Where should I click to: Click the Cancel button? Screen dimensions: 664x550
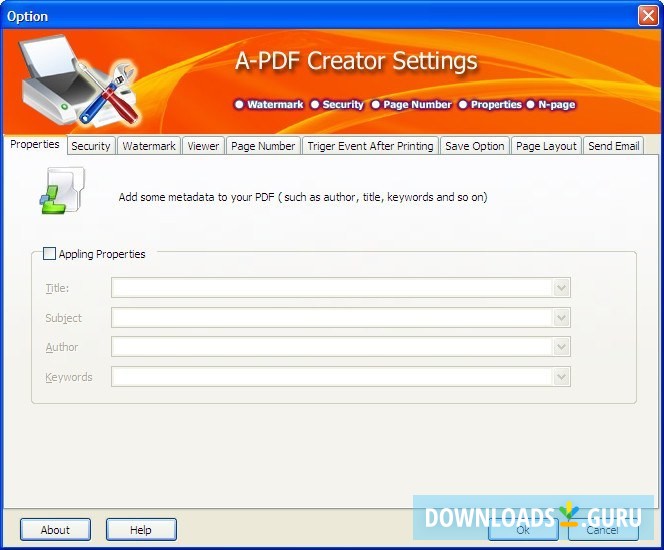603,530
